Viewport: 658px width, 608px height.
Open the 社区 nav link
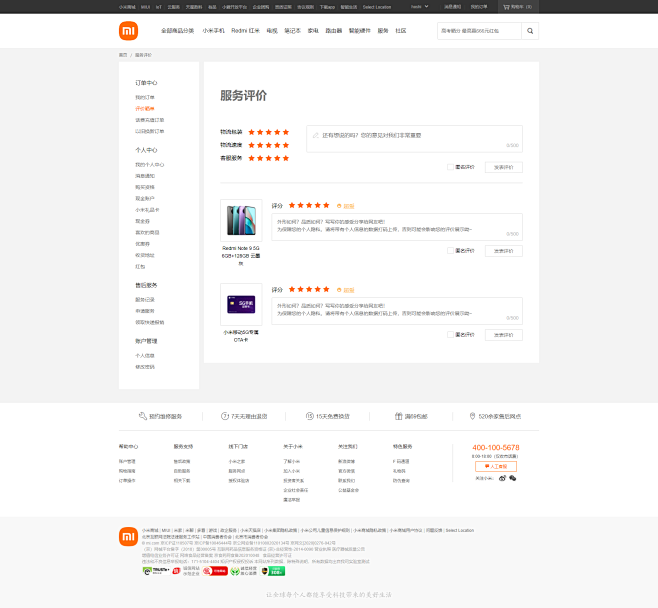point(401,31)
